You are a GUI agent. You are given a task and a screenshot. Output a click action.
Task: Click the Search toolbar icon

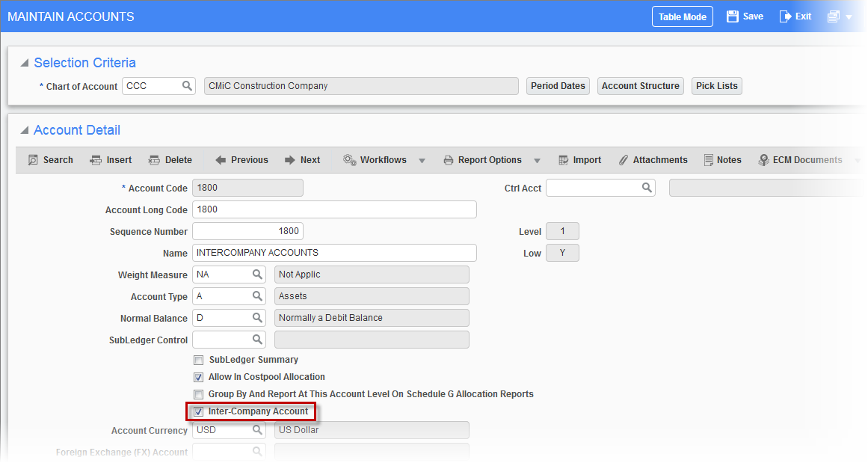click(33, 160)
